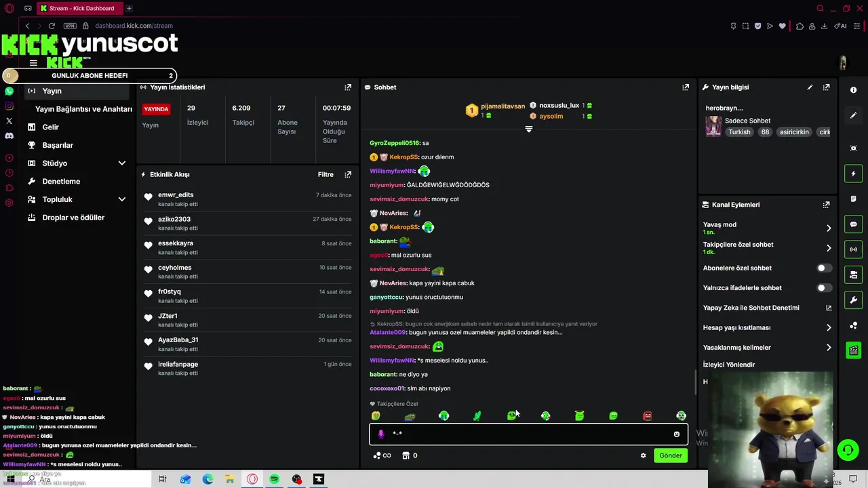Open the Gelir page
The height and width of the screenshot is (488, 868).
point(50,127)
